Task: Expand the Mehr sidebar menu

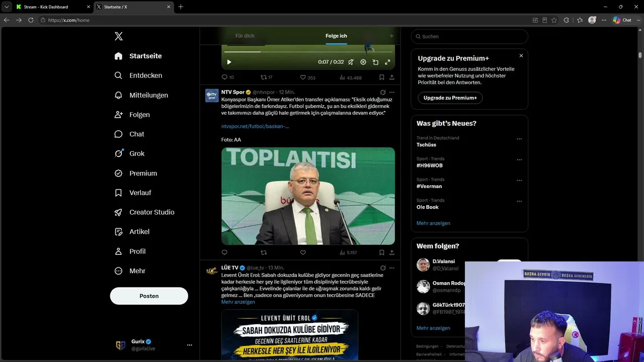Action: click(130, 271)
